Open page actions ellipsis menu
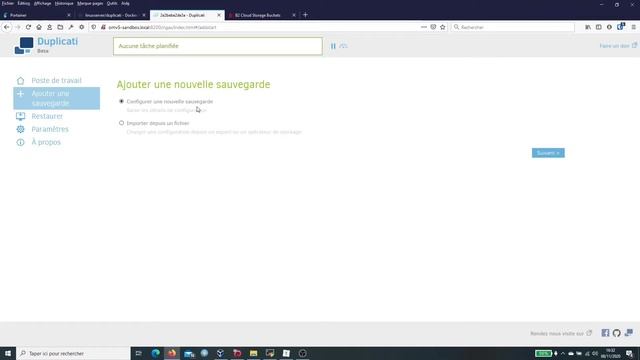This screenshot has width=640, height=360. pos(424,27)
